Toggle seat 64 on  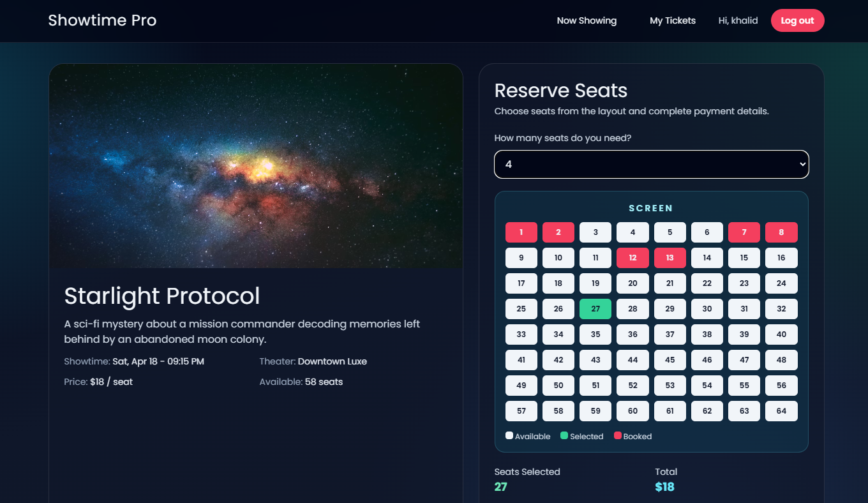point(781,410)
